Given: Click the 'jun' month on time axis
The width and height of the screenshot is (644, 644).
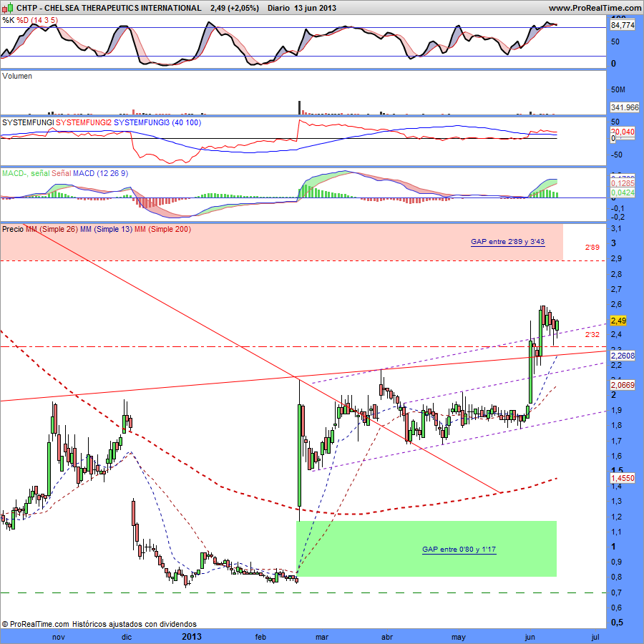Looking at the screenshot, I should (x=530, y=637).
